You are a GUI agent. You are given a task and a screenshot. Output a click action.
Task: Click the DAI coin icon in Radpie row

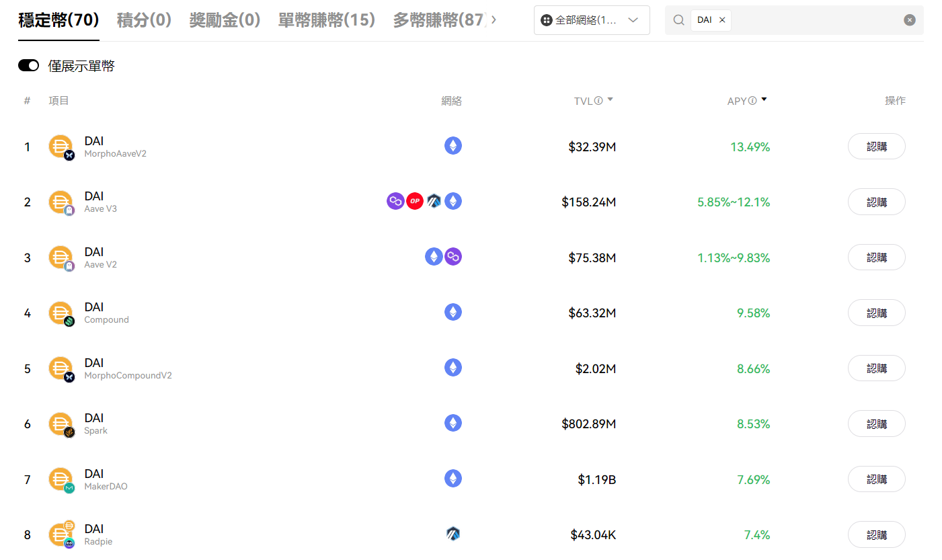pos(61,535)
